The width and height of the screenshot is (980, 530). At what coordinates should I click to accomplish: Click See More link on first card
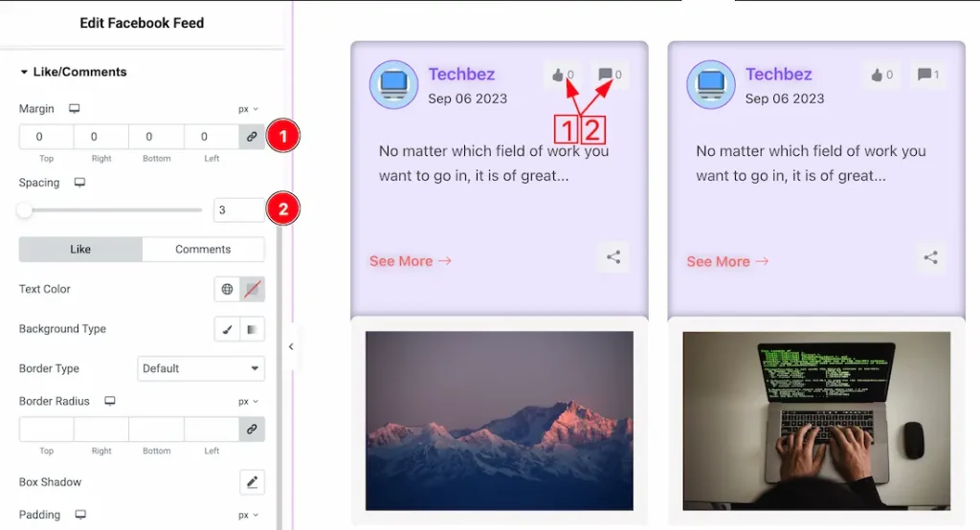410,261
